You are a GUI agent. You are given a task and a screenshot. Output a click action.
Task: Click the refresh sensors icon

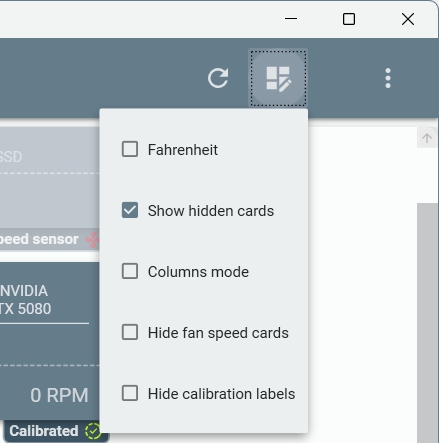coord(218,78)
